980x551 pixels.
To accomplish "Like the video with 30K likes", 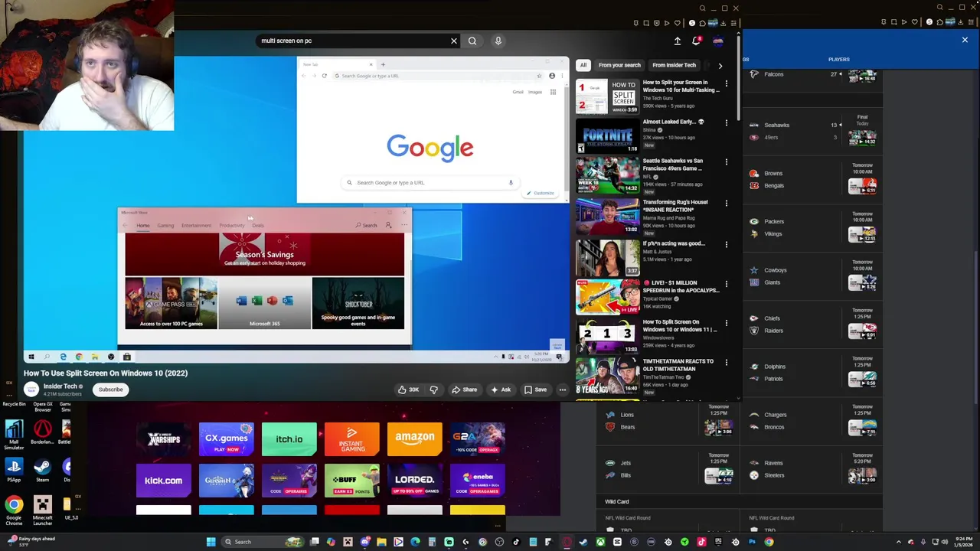I will (x=408, y=390).
